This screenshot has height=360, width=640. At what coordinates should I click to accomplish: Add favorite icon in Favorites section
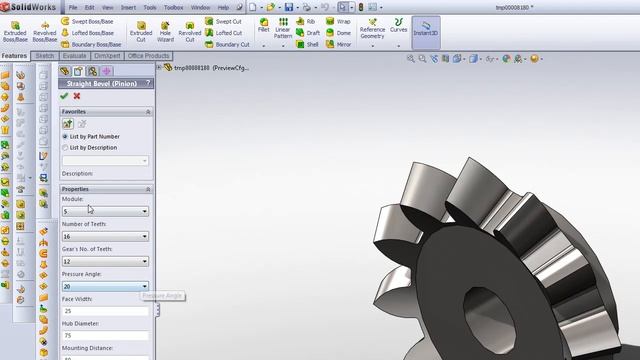(x=68, y=124)
